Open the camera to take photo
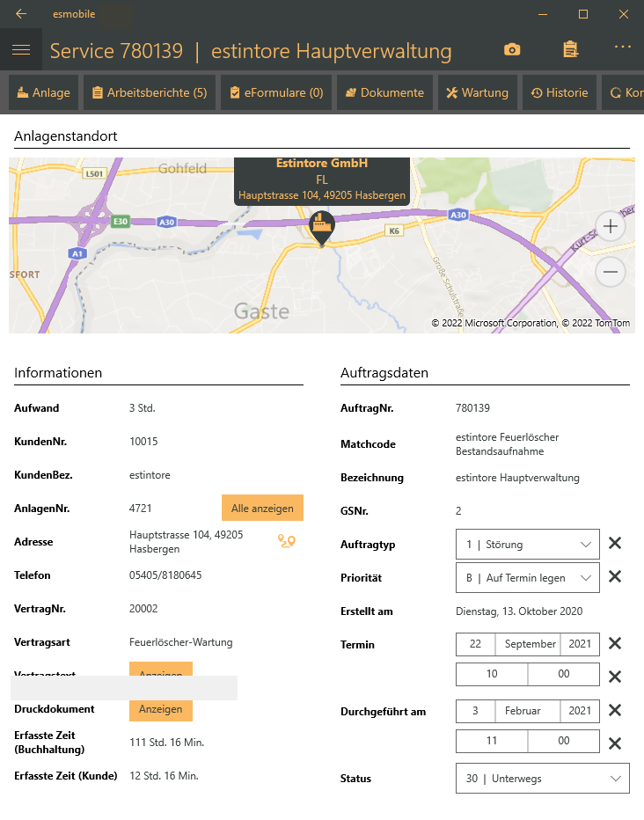The height and width of the screenshot is (820, 644). pos(512,50)
